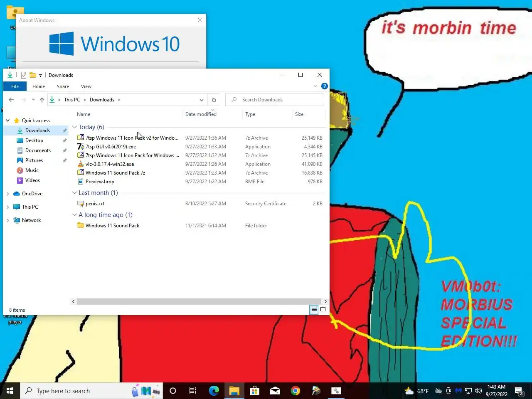
Task: Open the taskbar clock showing 1:43 AM
Action: point(496,391)
